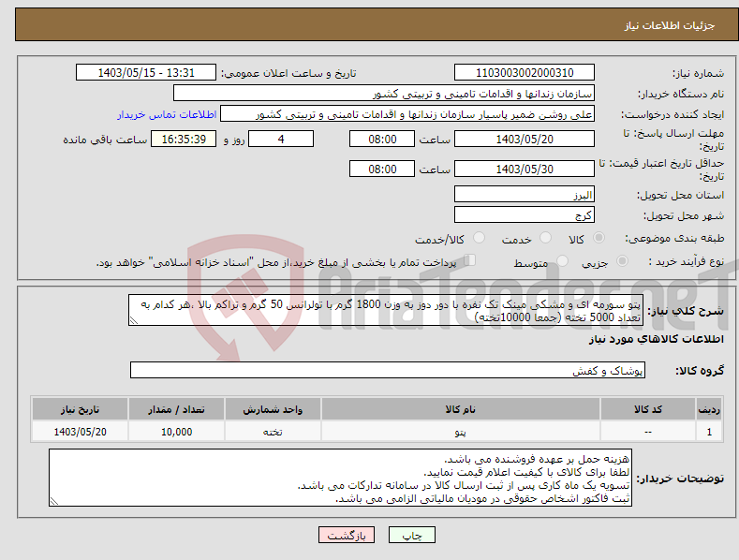Click the تعداد / مقدار column header
The image size is (739, 560).
tap(176, 409)
